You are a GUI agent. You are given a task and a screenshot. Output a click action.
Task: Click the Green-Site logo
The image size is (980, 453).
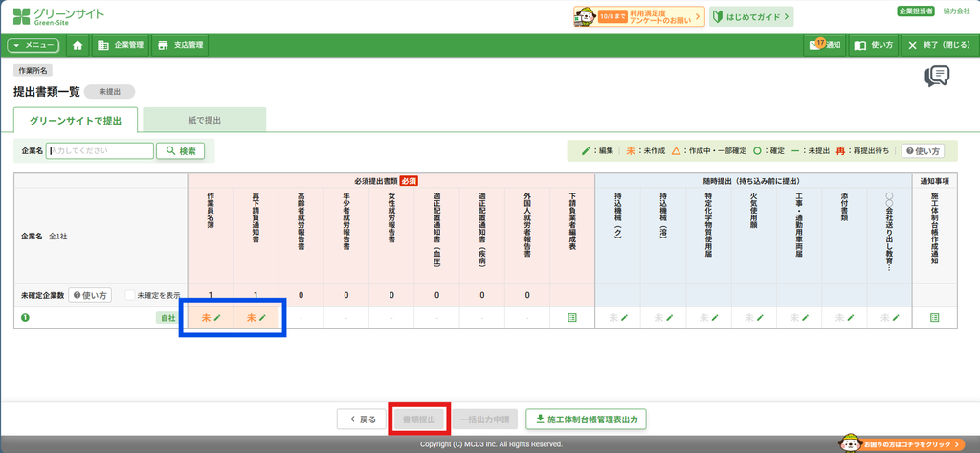tap(58, 15)
